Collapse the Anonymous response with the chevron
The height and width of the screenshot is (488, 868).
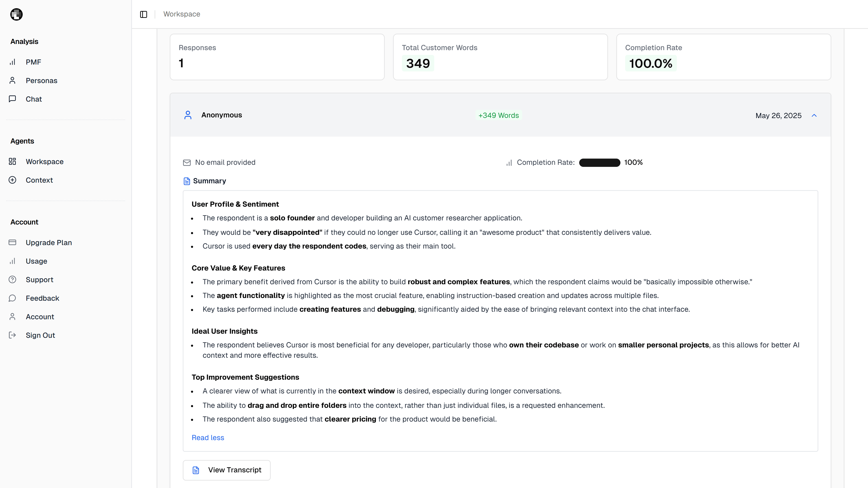(x=814, y=115)
